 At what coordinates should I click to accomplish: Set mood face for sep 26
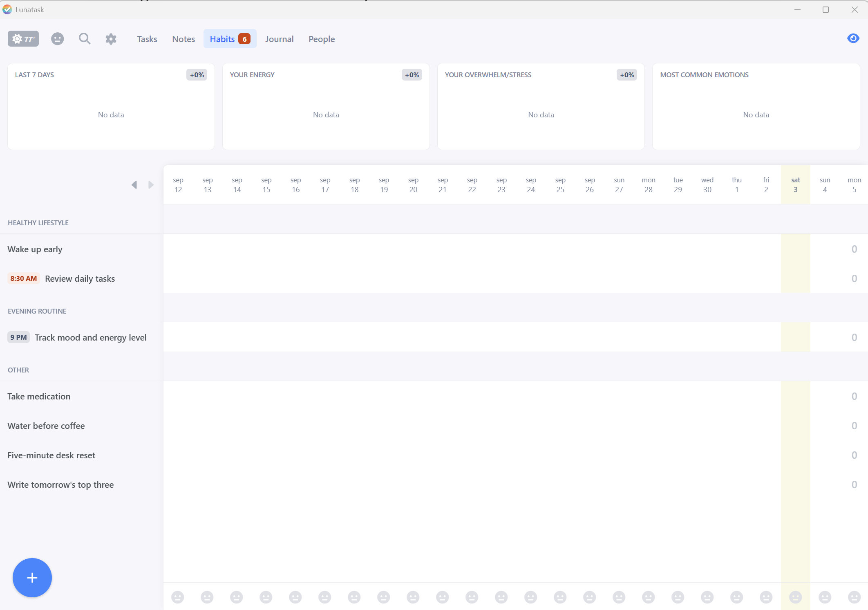point(590,597)
